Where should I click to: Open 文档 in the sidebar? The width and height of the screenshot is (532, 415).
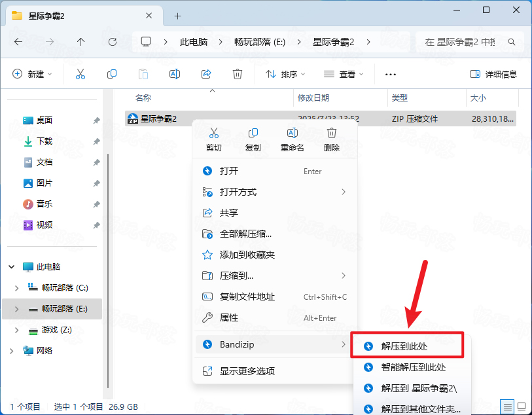click(x=44, y=162)
